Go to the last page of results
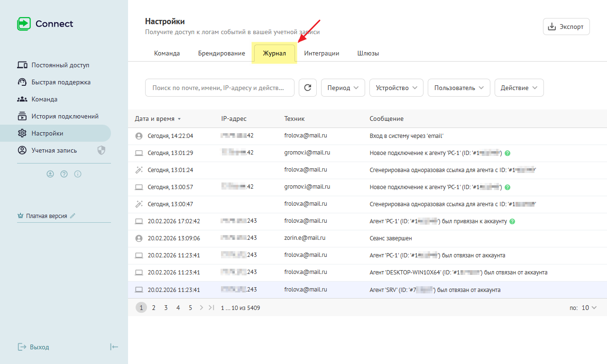 point(212,308)
